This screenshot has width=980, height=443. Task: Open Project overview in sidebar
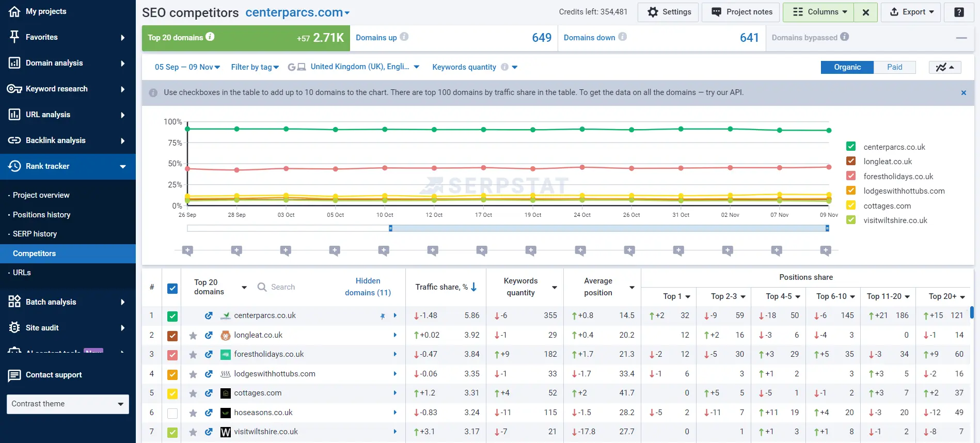click(41, 195)
